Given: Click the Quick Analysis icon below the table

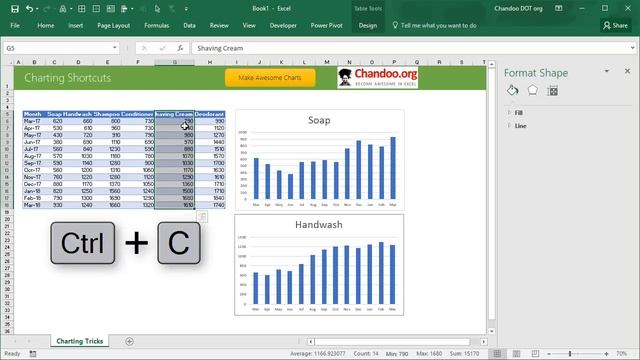Looking at the screenshot, I should 202,217.
